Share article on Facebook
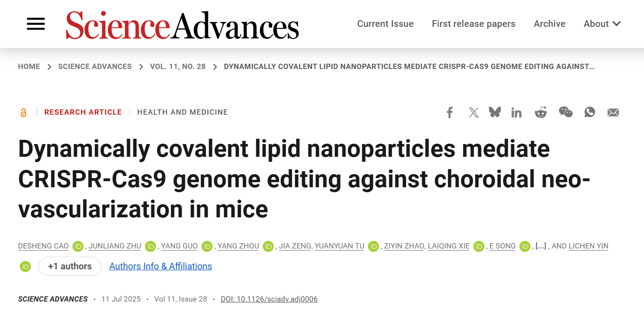644x309 pixels. tap(449, 113)
